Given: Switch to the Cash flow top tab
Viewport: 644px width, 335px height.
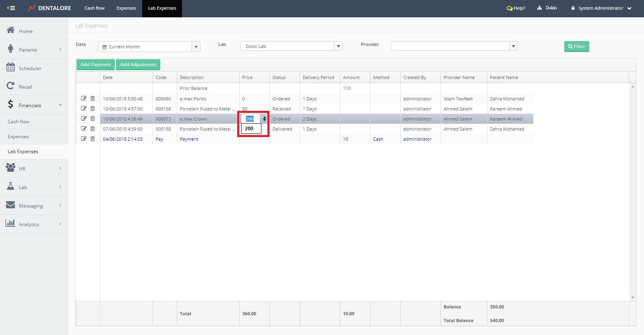Looking at the screenshot, I should tap(94, 8).
